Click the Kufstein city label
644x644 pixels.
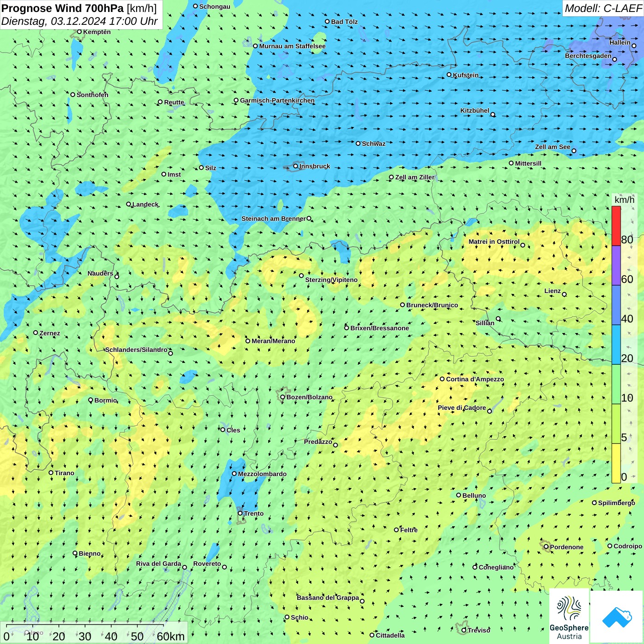click(466, 75)
